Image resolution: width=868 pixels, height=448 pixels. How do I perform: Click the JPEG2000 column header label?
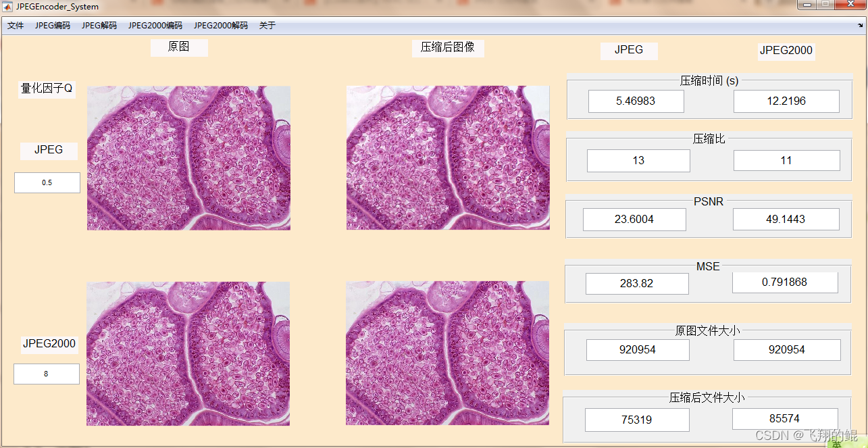click(x=786, y=51)
